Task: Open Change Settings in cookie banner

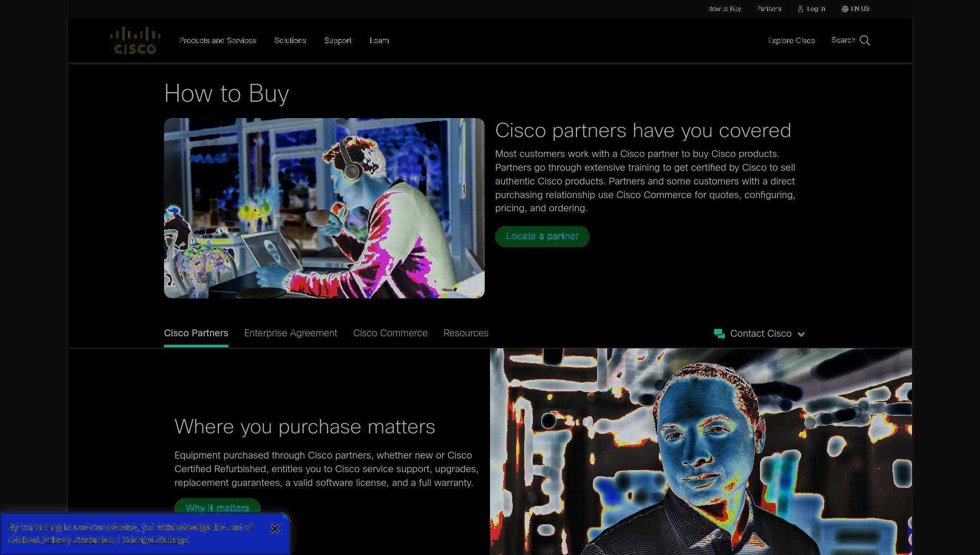Action: 155,540
